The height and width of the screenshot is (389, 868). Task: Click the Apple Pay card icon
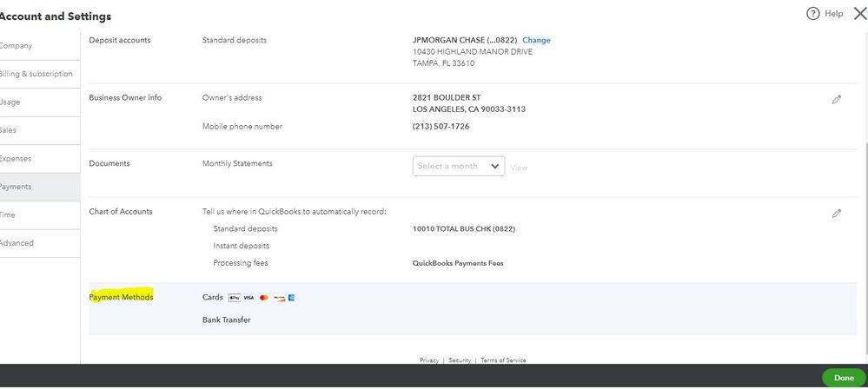(x=235, y=298)
